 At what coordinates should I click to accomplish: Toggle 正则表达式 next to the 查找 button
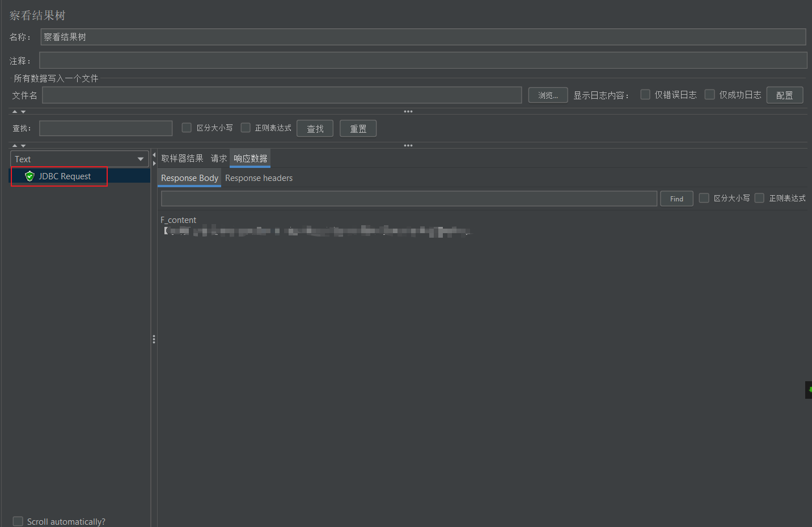click(x=246, y=128)
